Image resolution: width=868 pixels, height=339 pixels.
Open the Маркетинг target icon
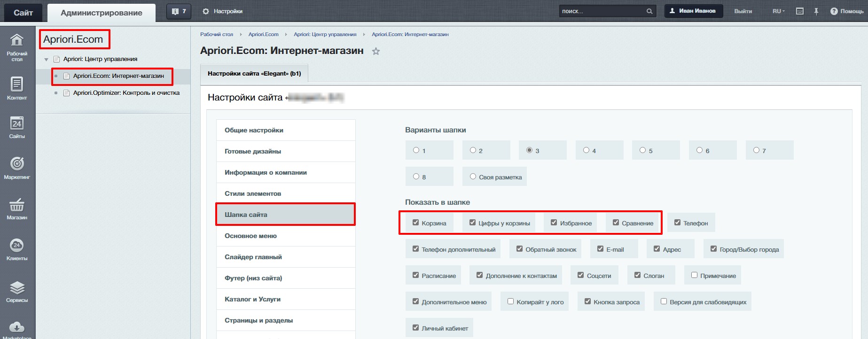(17, 167)
